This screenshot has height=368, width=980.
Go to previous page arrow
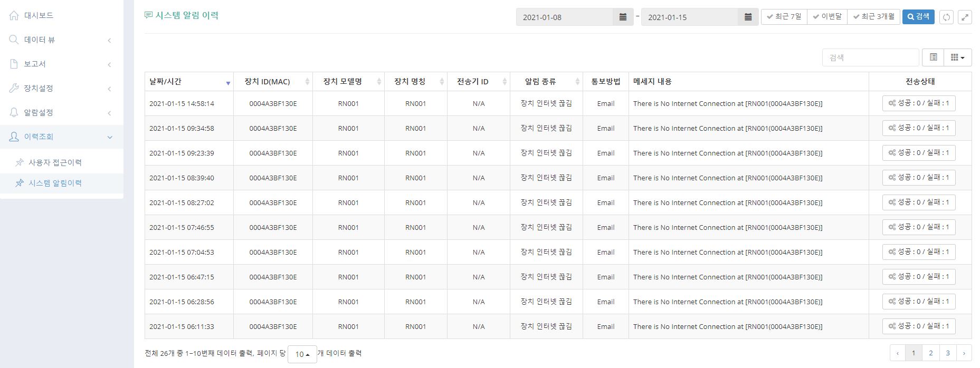pyautogui.click(x=898, y=353)
